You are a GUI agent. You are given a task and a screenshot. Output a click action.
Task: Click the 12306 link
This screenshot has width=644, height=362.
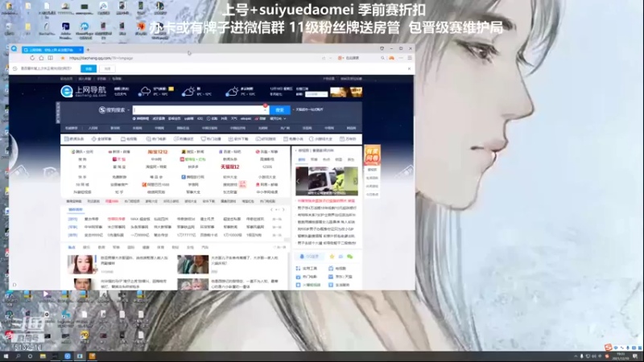pyautogui.click(x=267, y=167)
